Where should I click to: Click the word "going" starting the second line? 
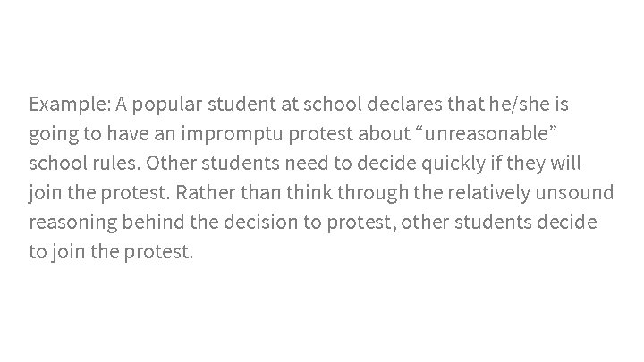[54, 135]
